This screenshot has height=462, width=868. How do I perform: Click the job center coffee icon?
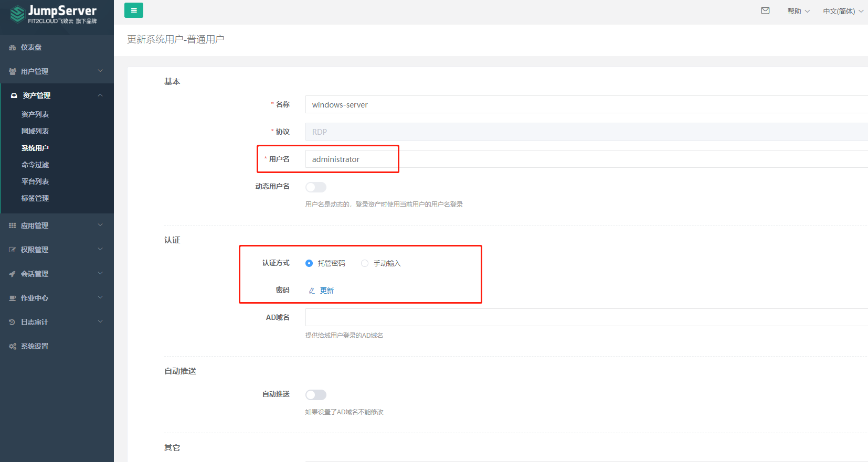[x=13, y=298]
